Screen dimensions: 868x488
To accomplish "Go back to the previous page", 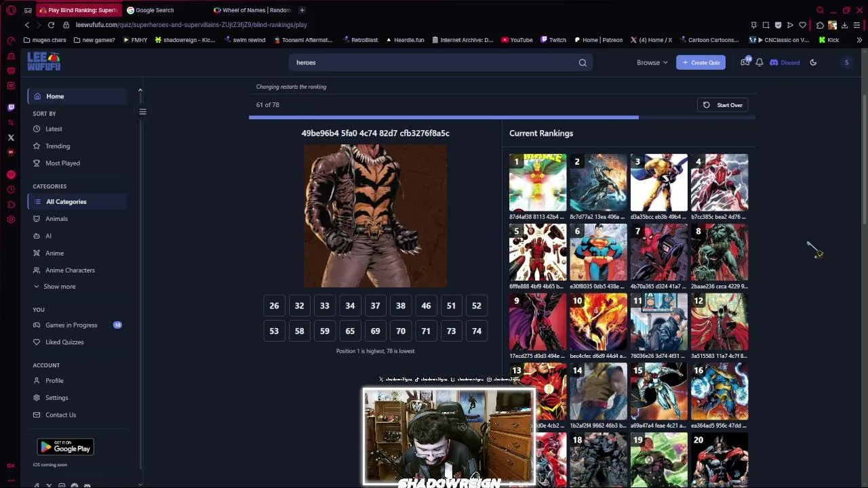I will [27, 25].
